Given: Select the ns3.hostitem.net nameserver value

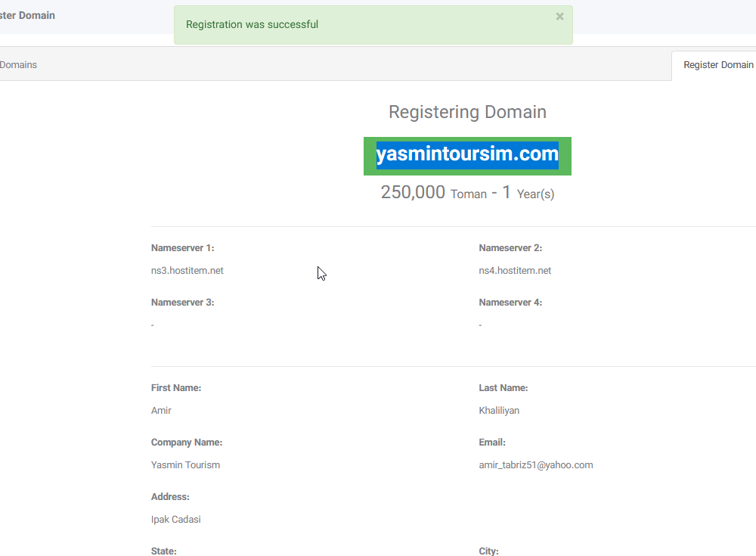Looking at the screenshot, I should tap(187, 271).
